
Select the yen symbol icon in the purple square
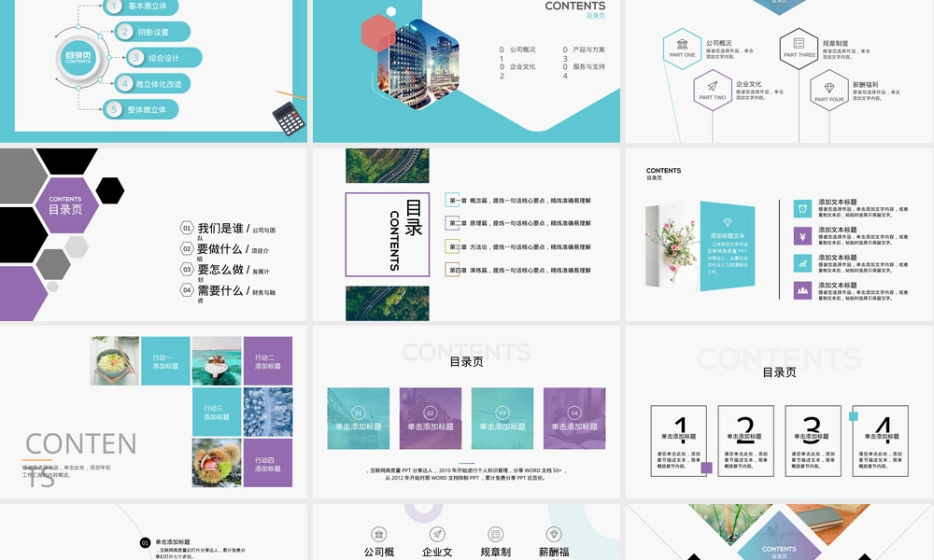[x=802, y=236]
